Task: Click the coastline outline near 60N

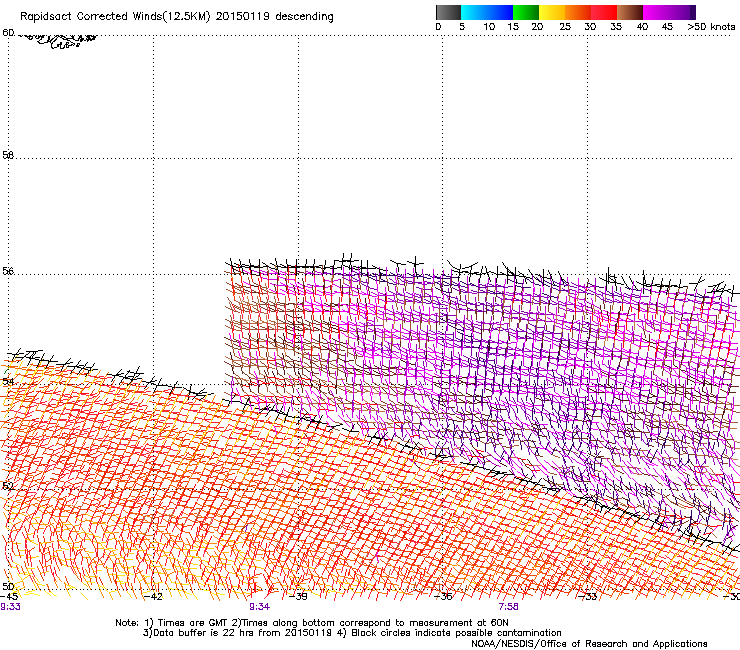Action: pyautogui.click(x=59, y=40)
